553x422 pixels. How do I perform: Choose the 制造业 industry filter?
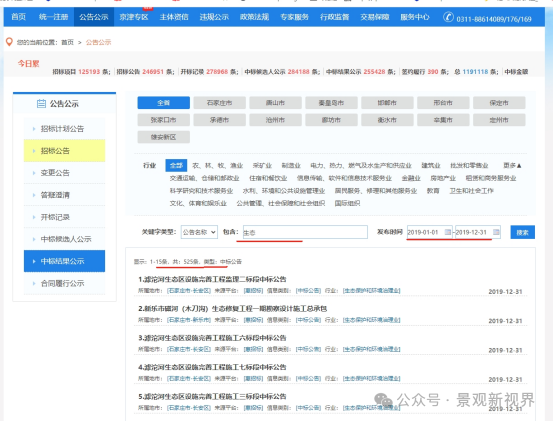tap(291, 165)
